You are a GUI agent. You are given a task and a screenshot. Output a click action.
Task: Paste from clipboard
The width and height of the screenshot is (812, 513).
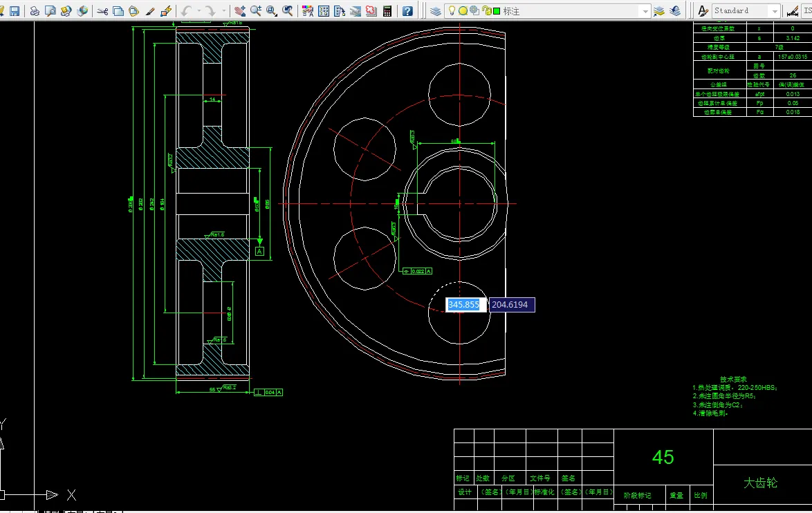coord(133,11)
